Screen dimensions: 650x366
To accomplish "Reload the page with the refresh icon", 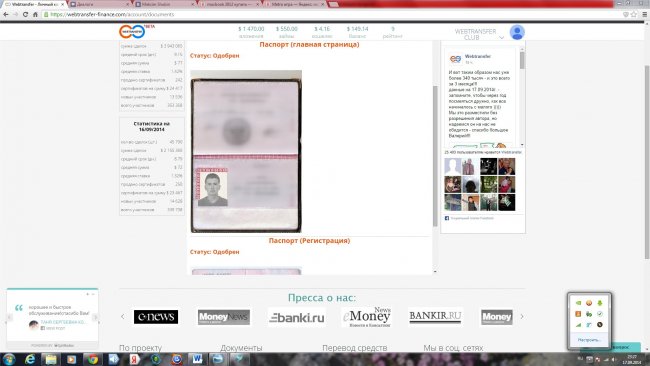I will point(25,14).
